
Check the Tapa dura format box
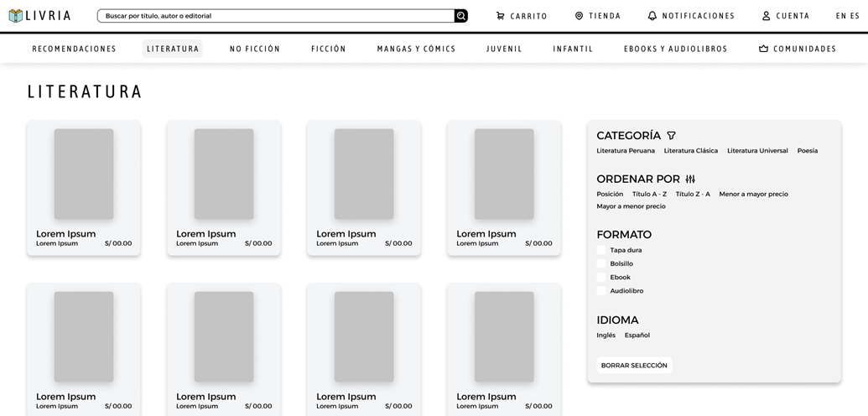(x=601, y=250)
